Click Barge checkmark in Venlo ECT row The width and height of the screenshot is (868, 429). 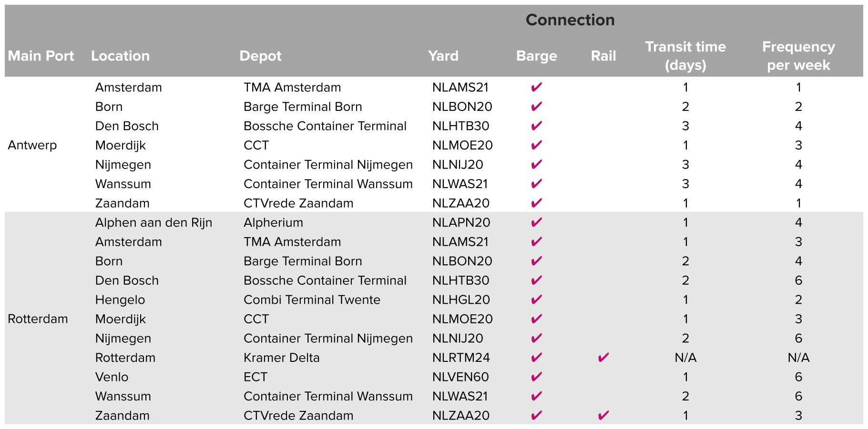click(536, 377)
